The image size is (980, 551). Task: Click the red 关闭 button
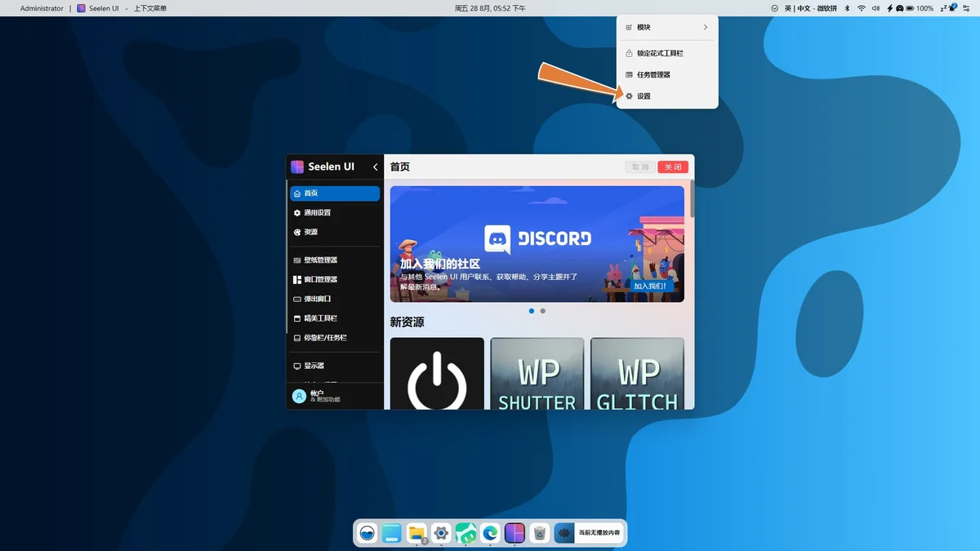coord(673,167)
